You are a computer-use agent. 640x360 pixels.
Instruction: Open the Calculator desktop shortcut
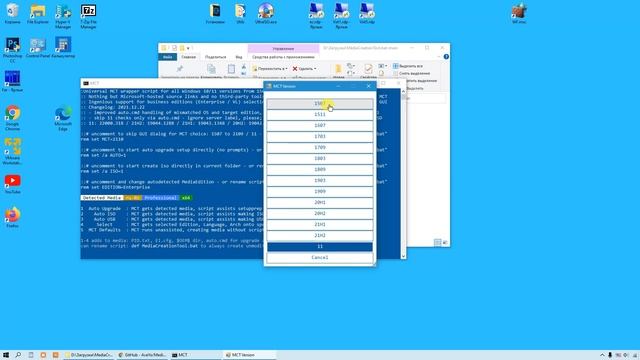pyautogui.click(x=63, y=47)
